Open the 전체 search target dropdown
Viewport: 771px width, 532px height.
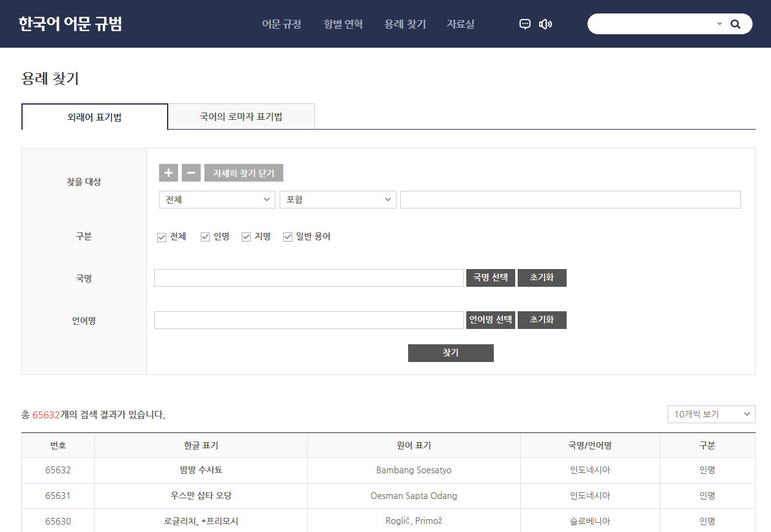click(x=217, y=200)
